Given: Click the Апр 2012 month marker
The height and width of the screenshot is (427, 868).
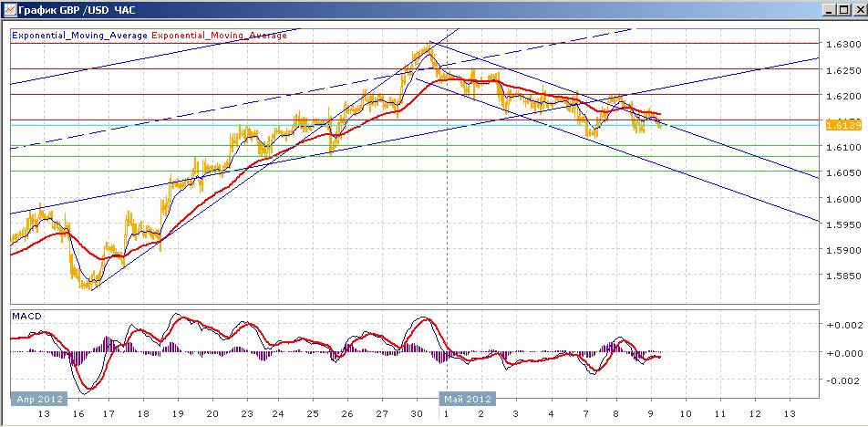Looking at the screenshot, I should coord(38,399).
